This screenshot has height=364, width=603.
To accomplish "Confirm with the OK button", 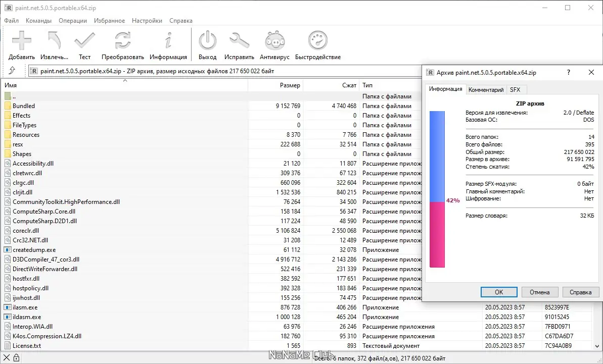I will tap(499, 292).
